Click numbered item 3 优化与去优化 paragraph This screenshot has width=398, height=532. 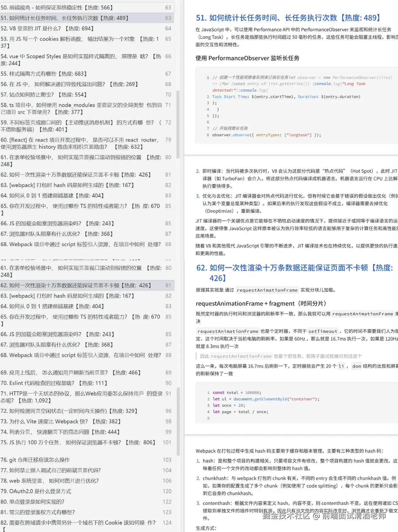click(297, 204)
